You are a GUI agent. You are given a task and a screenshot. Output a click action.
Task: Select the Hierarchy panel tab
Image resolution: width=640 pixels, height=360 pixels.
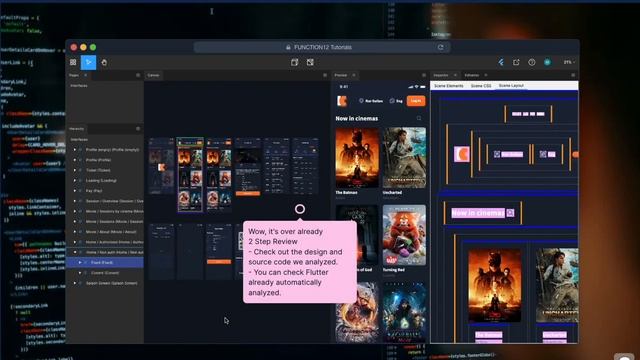pos(76,129)
